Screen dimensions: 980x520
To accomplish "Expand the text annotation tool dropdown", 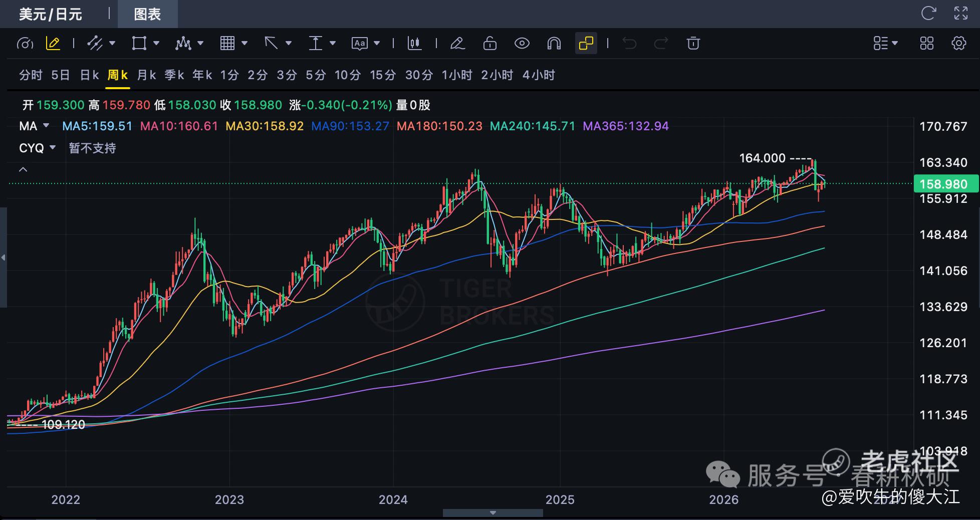I will pos(377,44).
